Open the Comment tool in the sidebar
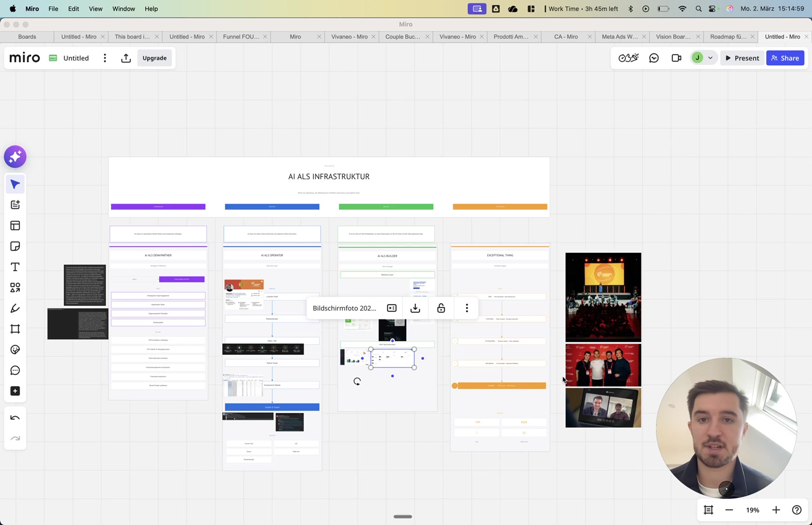This screenshot has width=812, height=525. [15, 370]
